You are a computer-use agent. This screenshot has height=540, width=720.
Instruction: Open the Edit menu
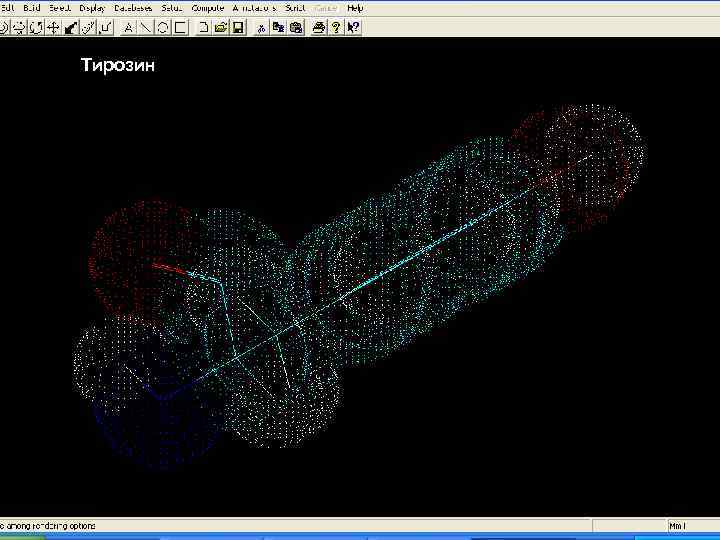coord(7,8)
